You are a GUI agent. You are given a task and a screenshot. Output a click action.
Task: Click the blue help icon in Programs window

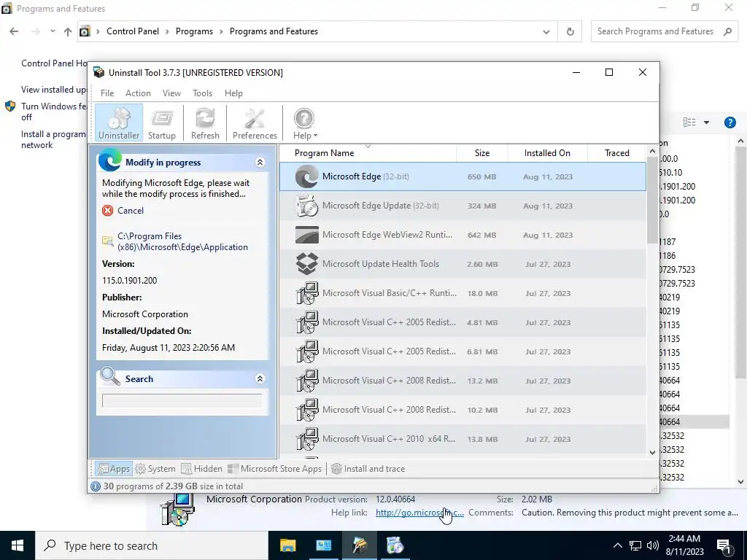(729, 122)
